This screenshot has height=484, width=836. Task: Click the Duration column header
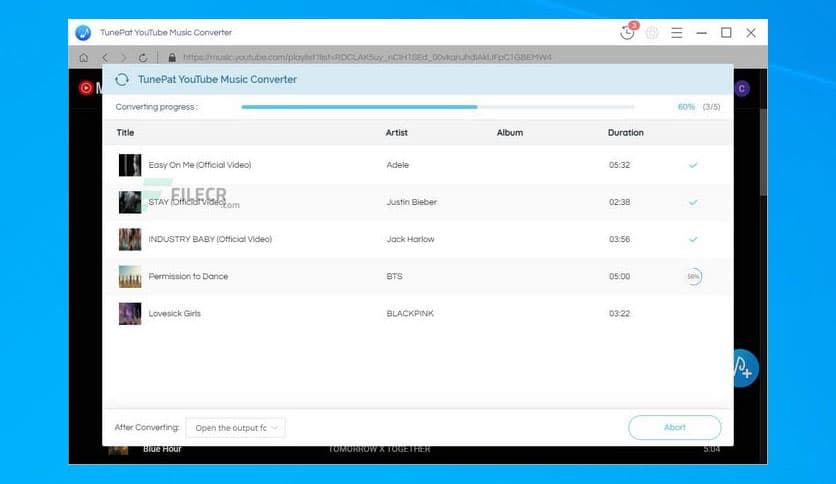pos(625,133)
